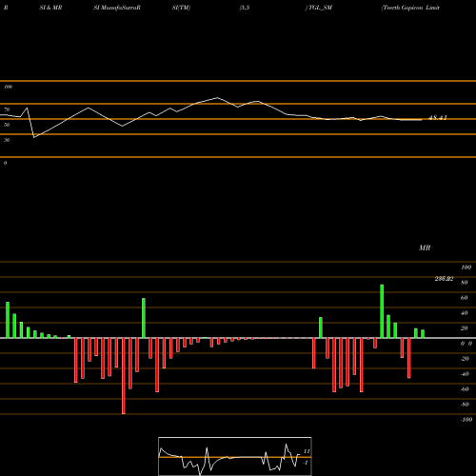Click the '286.92' value in the MR panel

pyautogui.click(x=444, y=279)
